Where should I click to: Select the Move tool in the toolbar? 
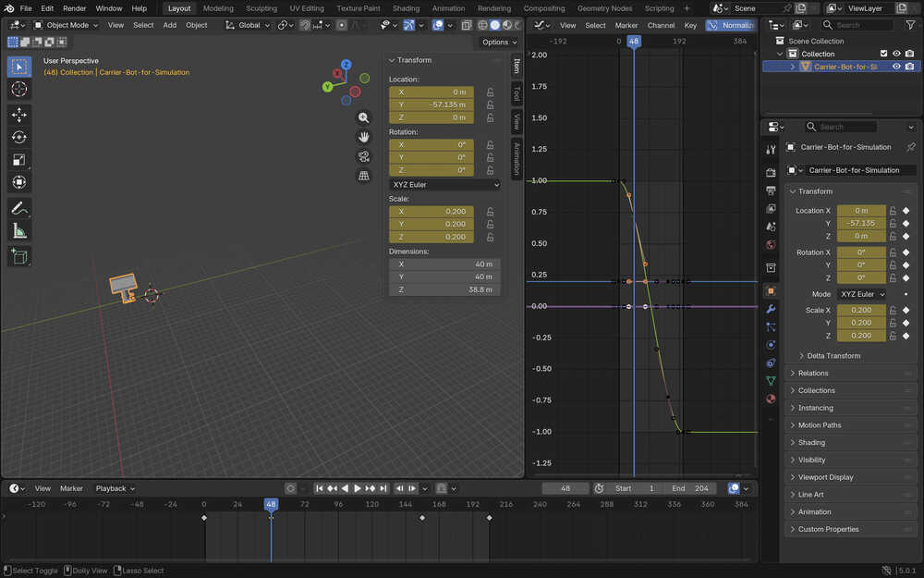[x=18, y=115]
